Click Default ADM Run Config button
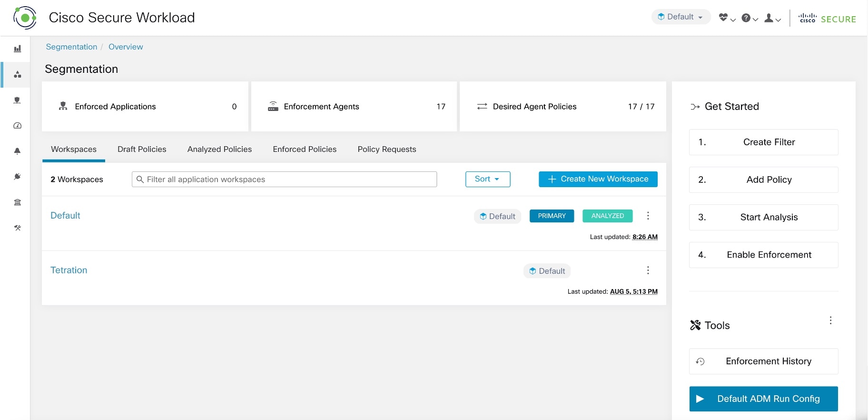Image resolution: width=868 pixels, height=420 pixels. point(763,399)
